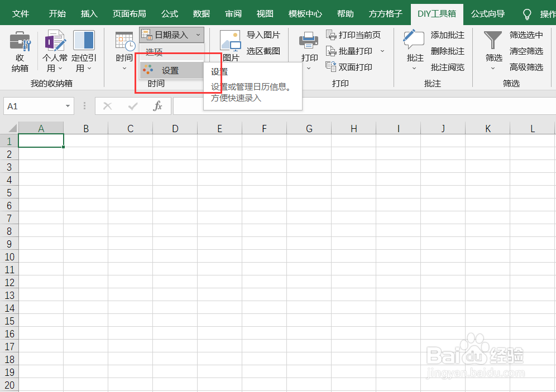The width and height of the screenshot is (556, 392).
Task: Click 批量打印 batch print
Action: 349,51
